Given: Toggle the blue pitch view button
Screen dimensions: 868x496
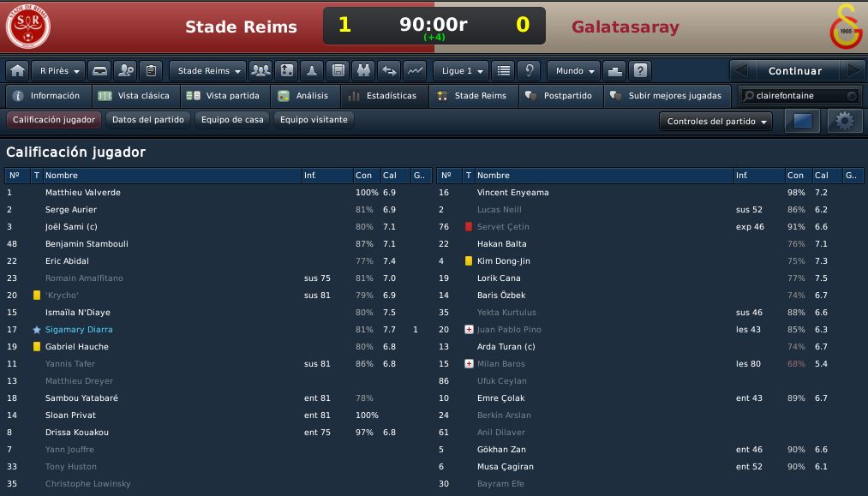Looking at the screenshot, I should (x=802, y=121).
